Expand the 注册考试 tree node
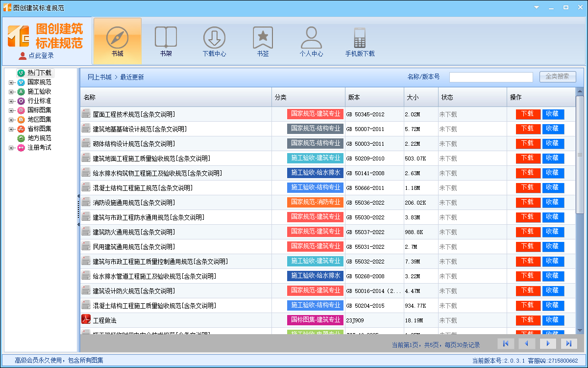The width and height of the screenshot is (588, 368). pos(11,148)
